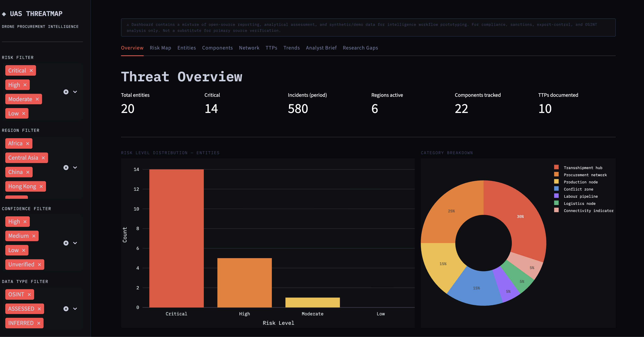This screenshot has height=337, width=644.
Task: Remove the Africa region tag
Action: [28, 143]
